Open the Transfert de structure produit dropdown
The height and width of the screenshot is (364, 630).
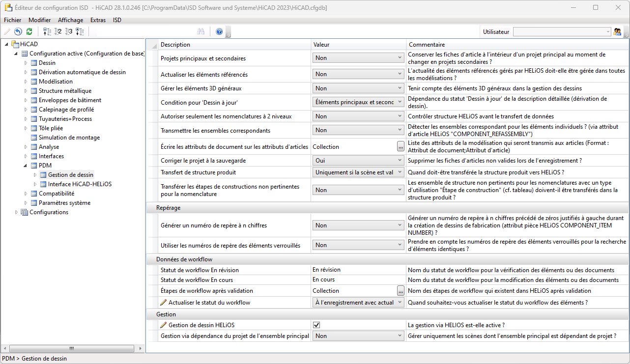point(358,172)
